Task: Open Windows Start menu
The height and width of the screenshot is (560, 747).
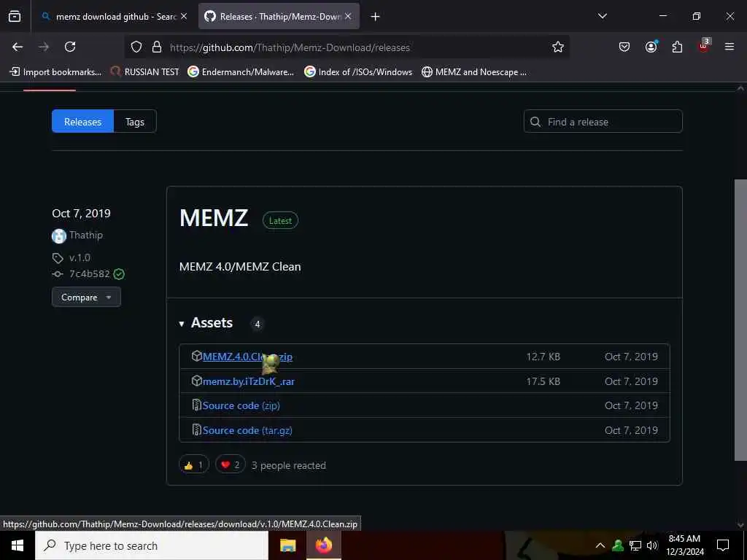Action: [x=18, y=545]
